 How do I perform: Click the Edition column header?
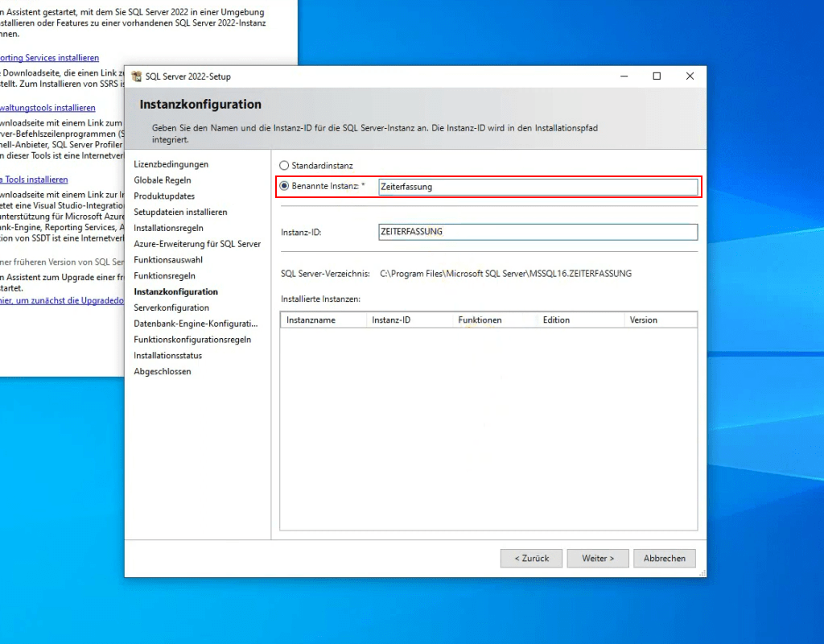[579, 320]
